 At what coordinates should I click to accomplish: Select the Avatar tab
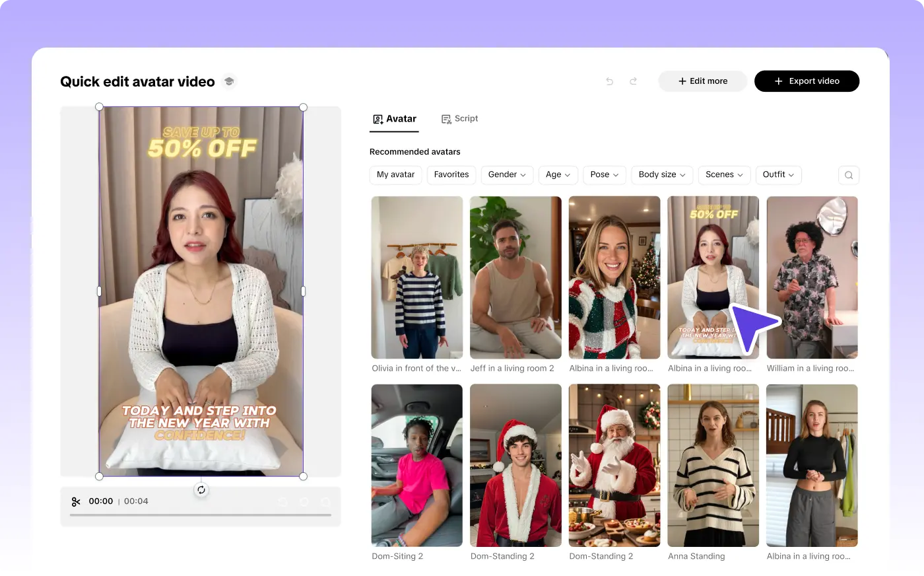(x=395, y=119)
